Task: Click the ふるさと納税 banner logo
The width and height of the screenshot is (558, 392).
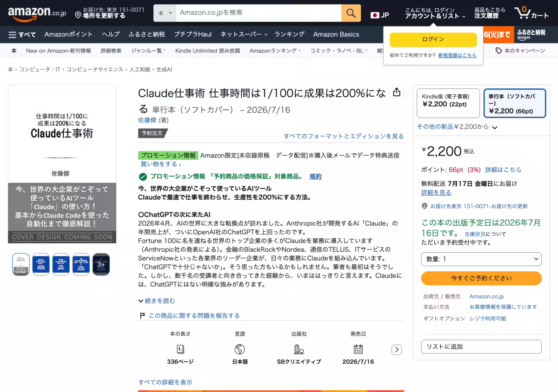Action: [x=531, y=34]
